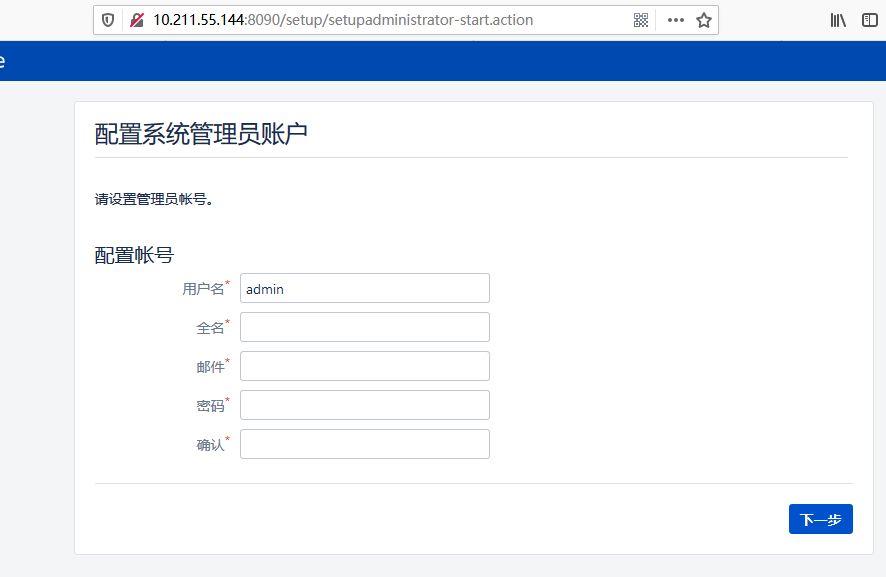
Task: Focus the 确认 password field
Action: [364, 444]
